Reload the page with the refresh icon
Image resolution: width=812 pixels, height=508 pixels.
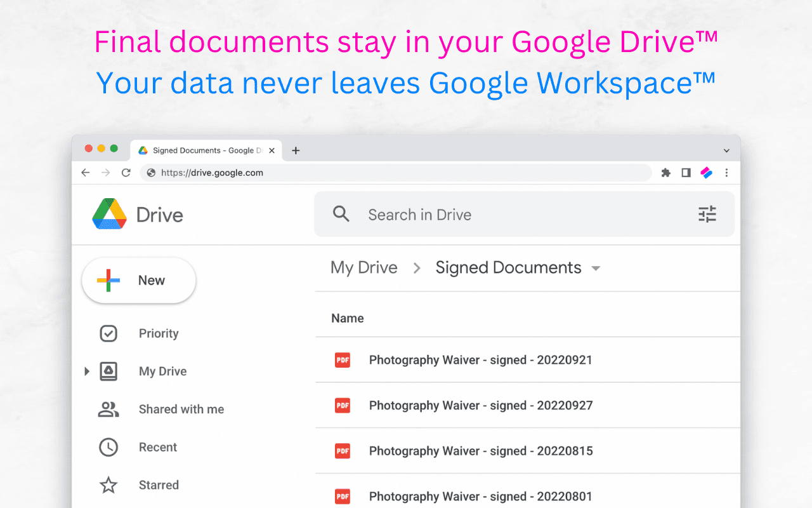point(126,173)
